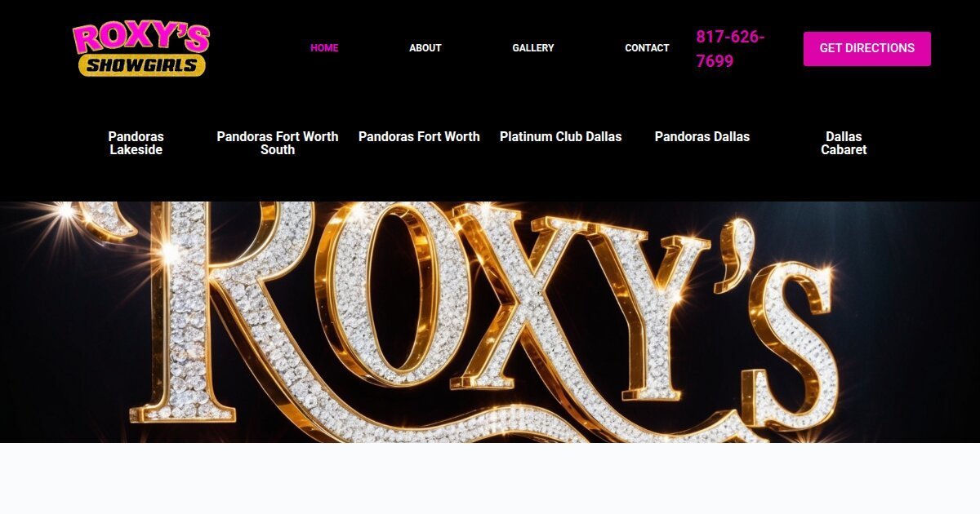Open the Gallery page
Viewport: 980px width, 514px height.
[x=533, y=48]
